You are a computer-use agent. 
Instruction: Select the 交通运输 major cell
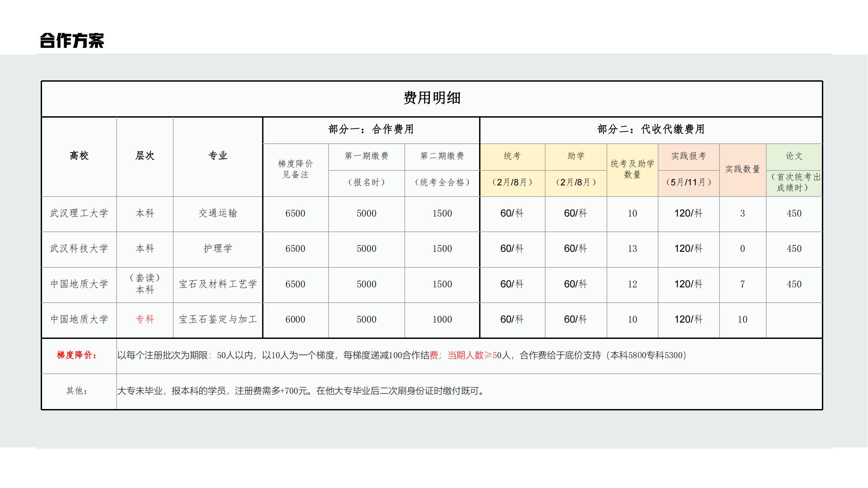[x=218, y=213]
